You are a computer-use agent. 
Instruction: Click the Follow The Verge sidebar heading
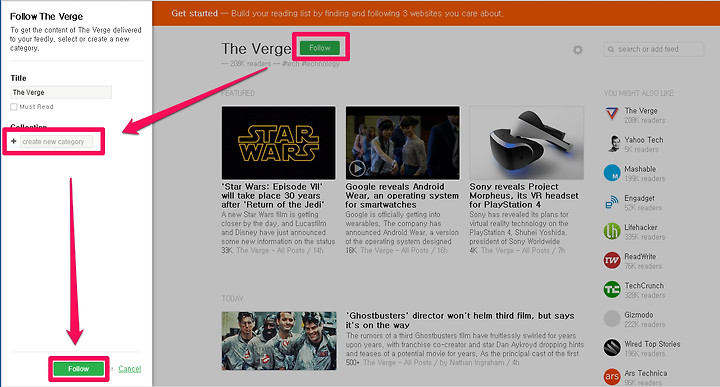46,17
